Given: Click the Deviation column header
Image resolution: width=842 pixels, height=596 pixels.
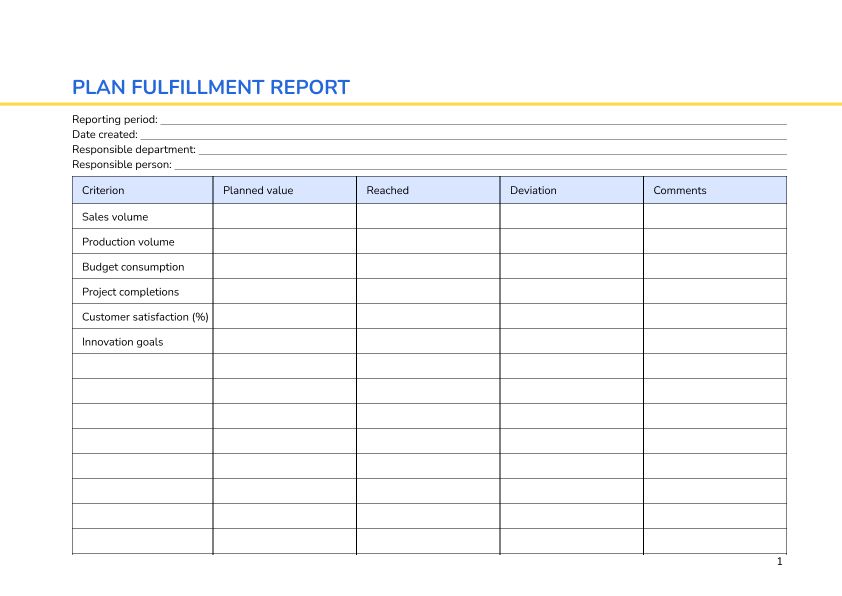Looking at the screenshot, I should (531, 190).
